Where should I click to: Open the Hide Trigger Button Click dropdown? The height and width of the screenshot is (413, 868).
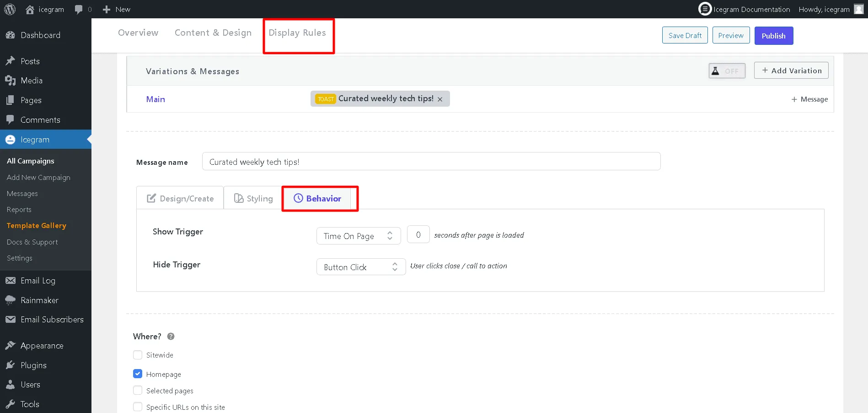coord(361,267)
